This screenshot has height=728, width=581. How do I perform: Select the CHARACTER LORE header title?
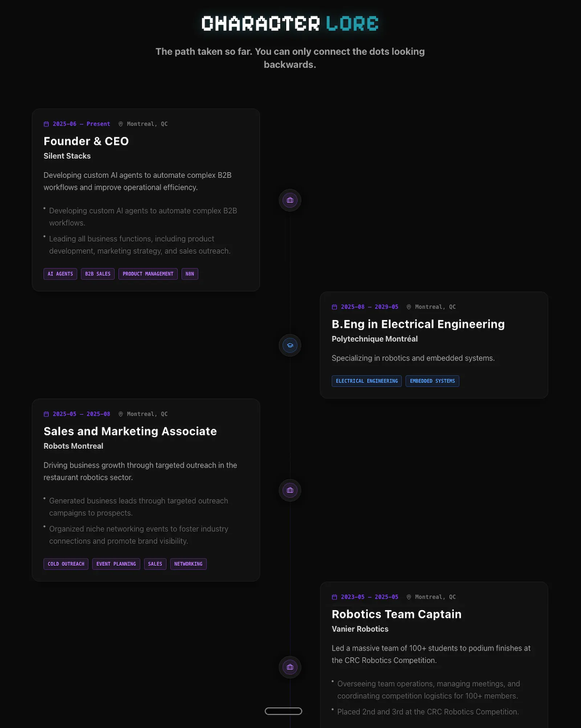click(290, 23)
